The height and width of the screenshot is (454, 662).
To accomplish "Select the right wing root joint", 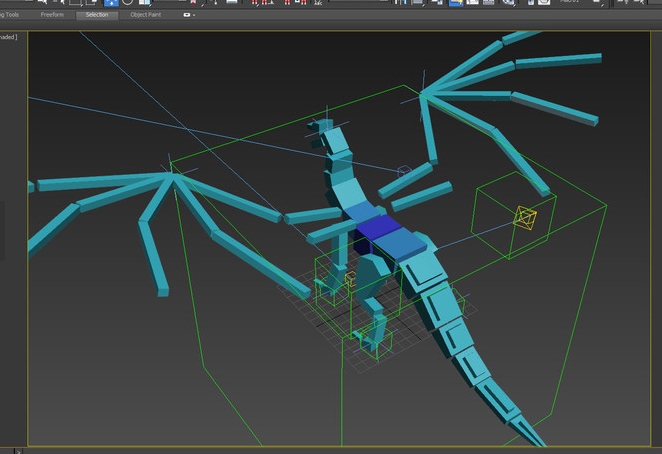I will pyautogui.click(x=423, y=94).
